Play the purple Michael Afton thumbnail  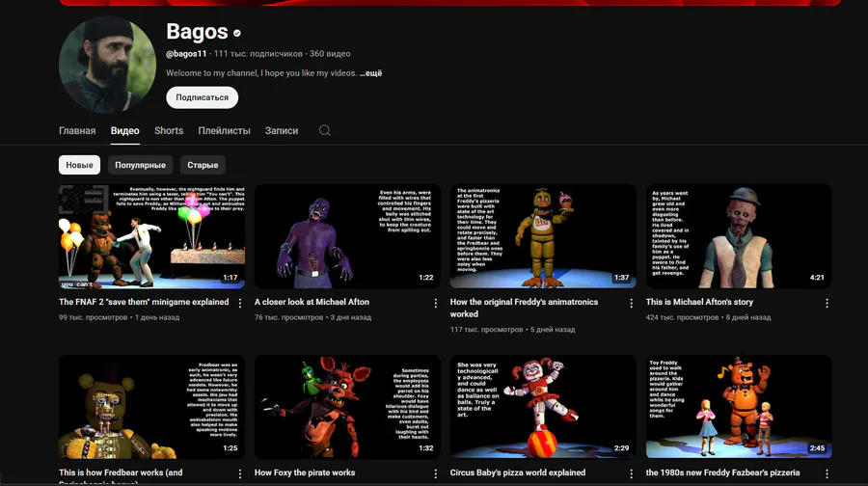click(347, 236)
